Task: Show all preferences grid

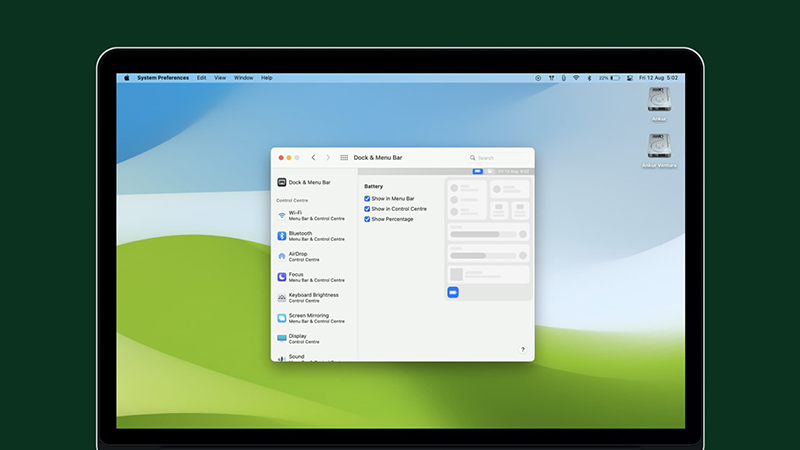Action: 344,158
